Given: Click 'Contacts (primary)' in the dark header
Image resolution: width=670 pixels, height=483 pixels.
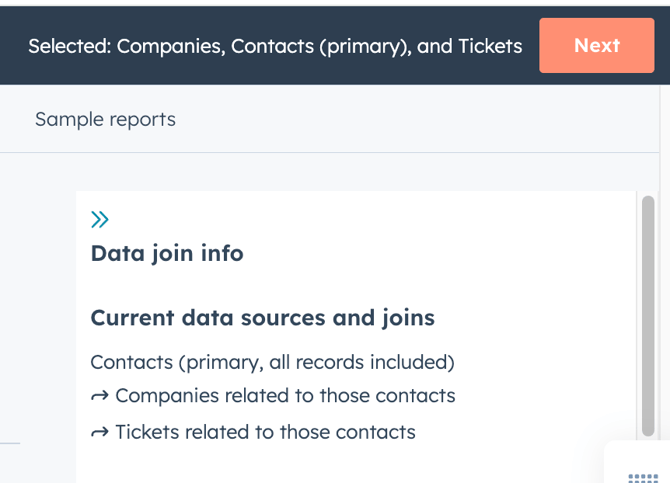Looking at the screenshot, I should pyautogui.click(x=321, y=47).
